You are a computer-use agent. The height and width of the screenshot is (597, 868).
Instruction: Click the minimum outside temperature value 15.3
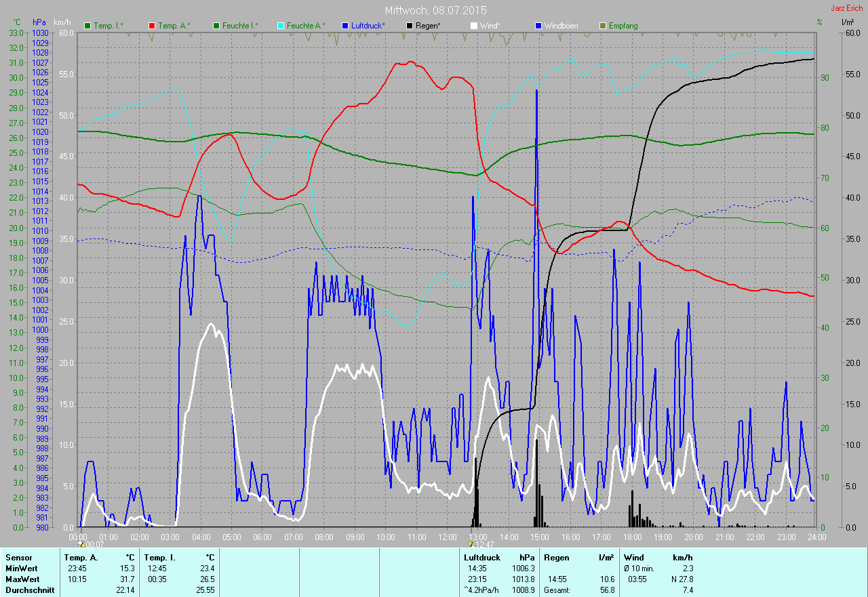[x=127, y=569]
